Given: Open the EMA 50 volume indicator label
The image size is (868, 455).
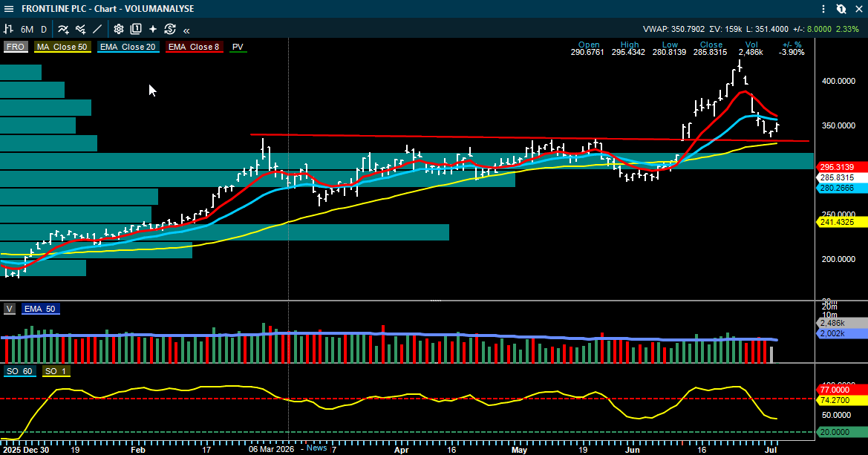Looking at the screenshot, I should pos(40,309).
